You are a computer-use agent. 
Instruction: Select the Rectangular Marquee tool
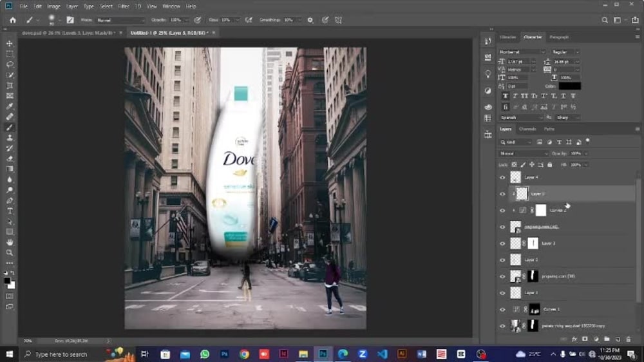click(10, 54)
